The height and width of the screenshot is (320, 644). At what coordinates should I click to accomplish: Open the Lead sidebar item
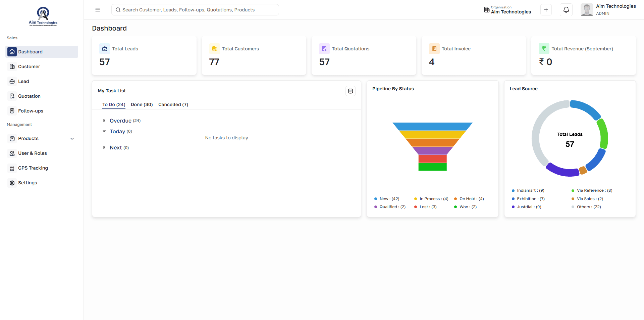coord(42,81)
